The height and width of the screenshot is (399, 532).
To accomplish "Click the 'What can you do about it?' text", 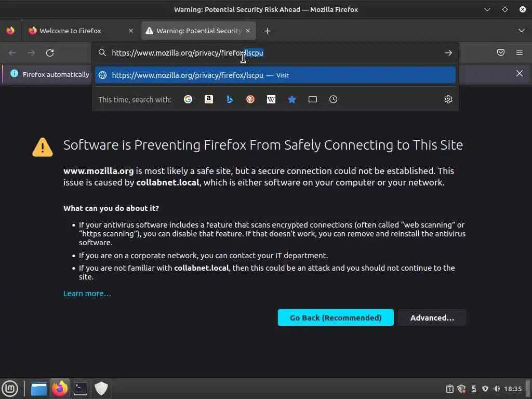I will click(x=111, y=208).
